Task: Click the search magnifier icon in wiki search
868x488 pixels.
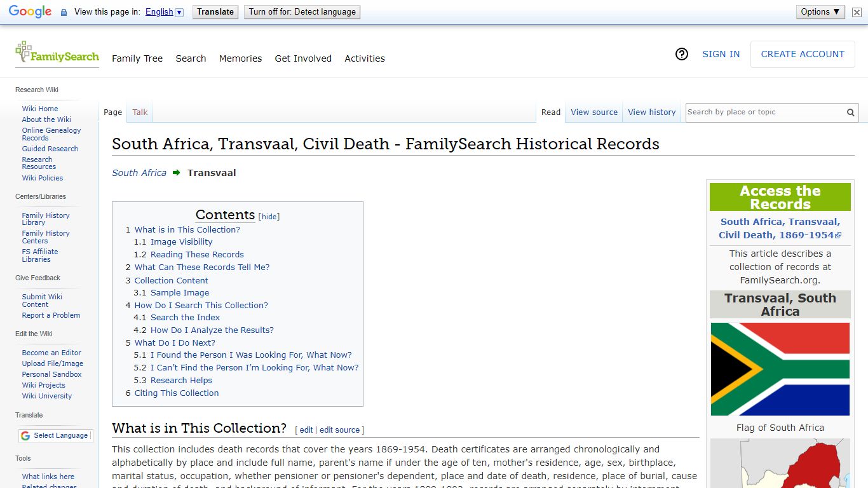Action: (x=850, y=112)
